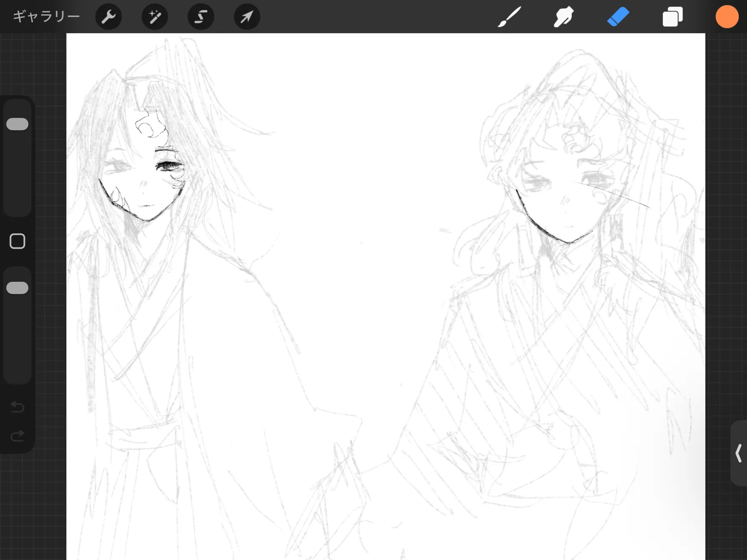Select the Smudge finger tool
The width and height of the screenshot is (747, 560).
(x=564, y=16)
